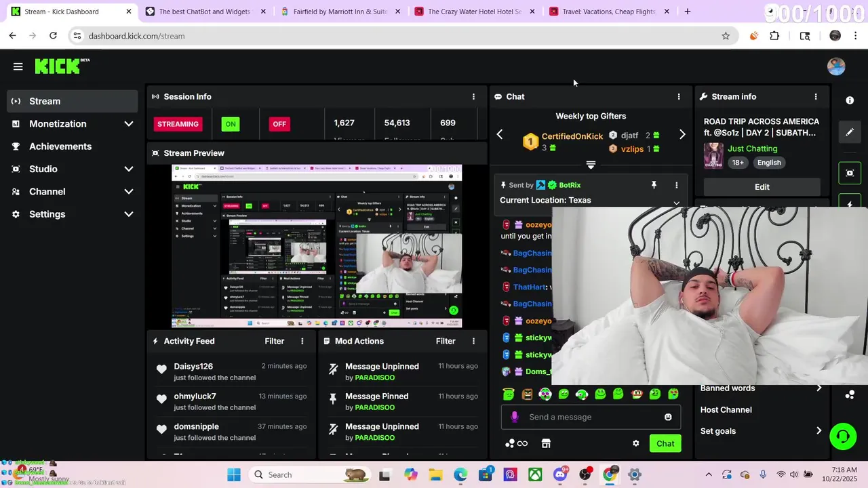Select Stream in the sidebar
This screenshot has width=868, height=488.
pos(72,101)
